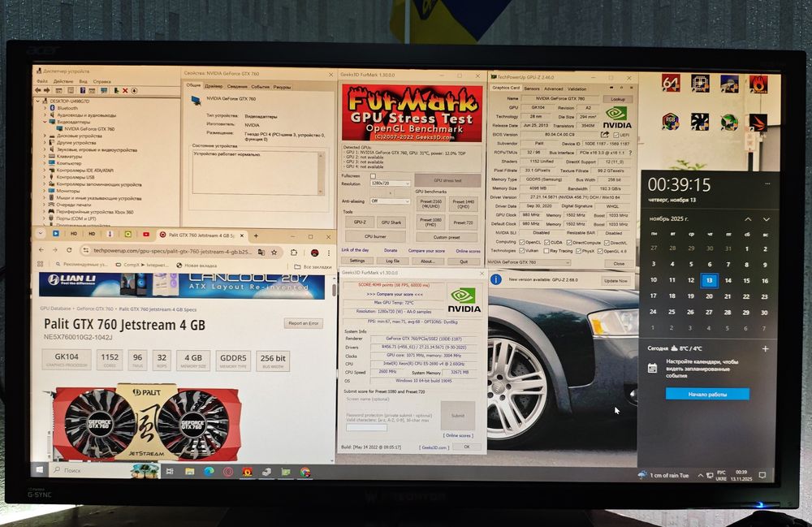Viewport: 812px width, 527px height.
Task: Open Chrome three-dot menu
Action: 328,253
